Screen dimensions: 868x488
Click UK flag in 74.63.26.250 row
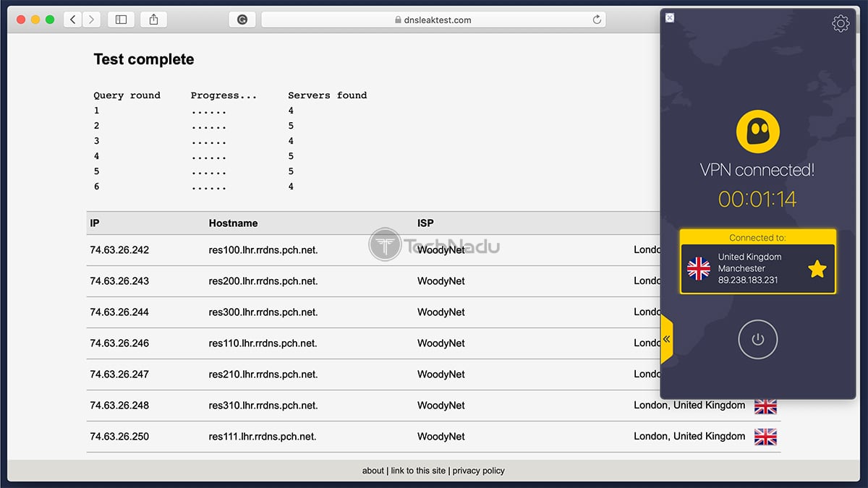(x=765, y=437)
